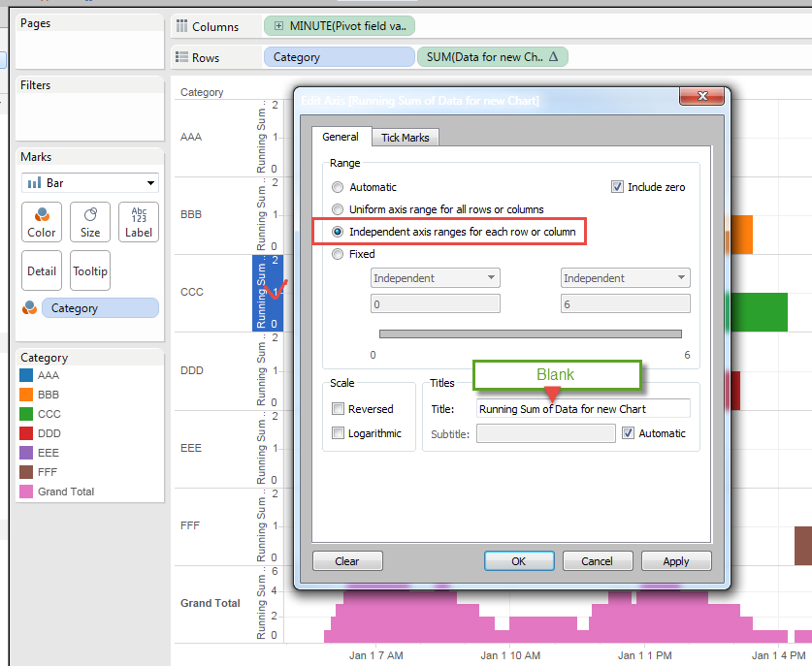This screenshot has height=666, width=812.
Task: Click the MINUTE(Pivot field va.. pill
Action: click(340, 26)
